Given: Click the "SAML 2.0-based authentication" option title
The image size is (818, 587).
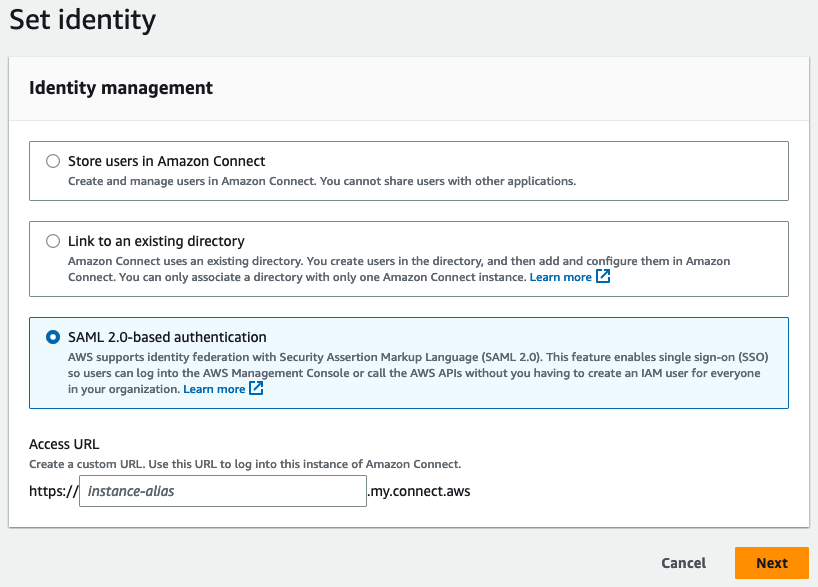Looking at the screenshot, I should click(167, 337).
